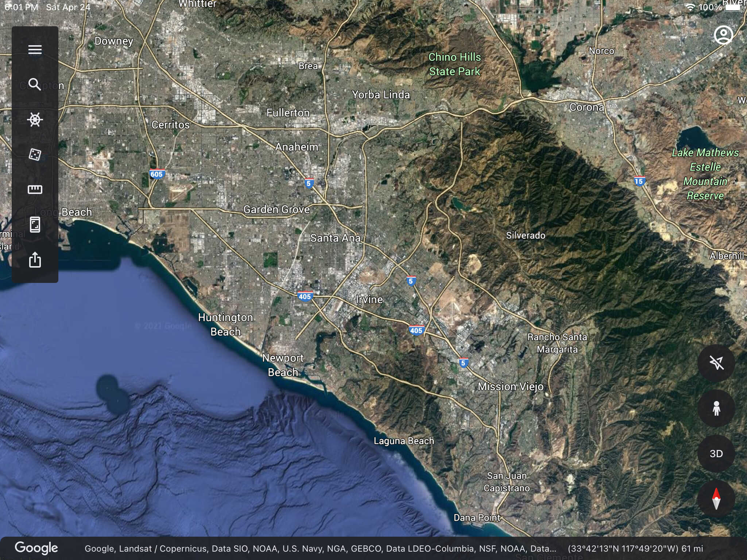Tap the Irvine city label
Viewport: 747px width, 560px height.
[369, 300]
